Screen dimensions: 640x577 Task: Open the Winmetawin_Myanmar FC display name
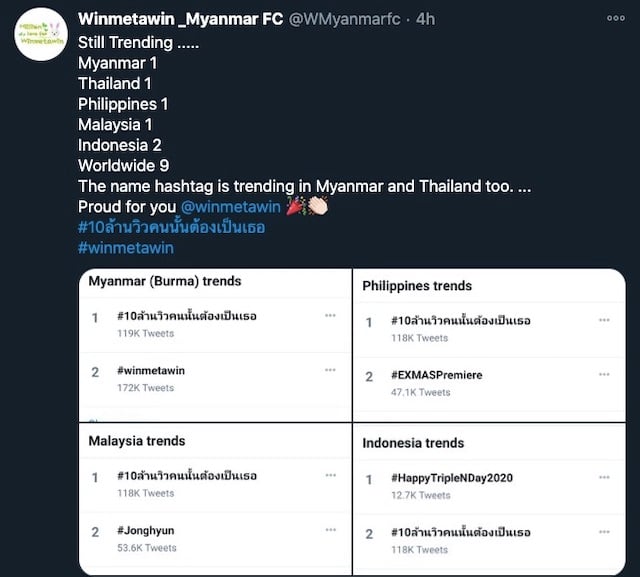[180, 19]
